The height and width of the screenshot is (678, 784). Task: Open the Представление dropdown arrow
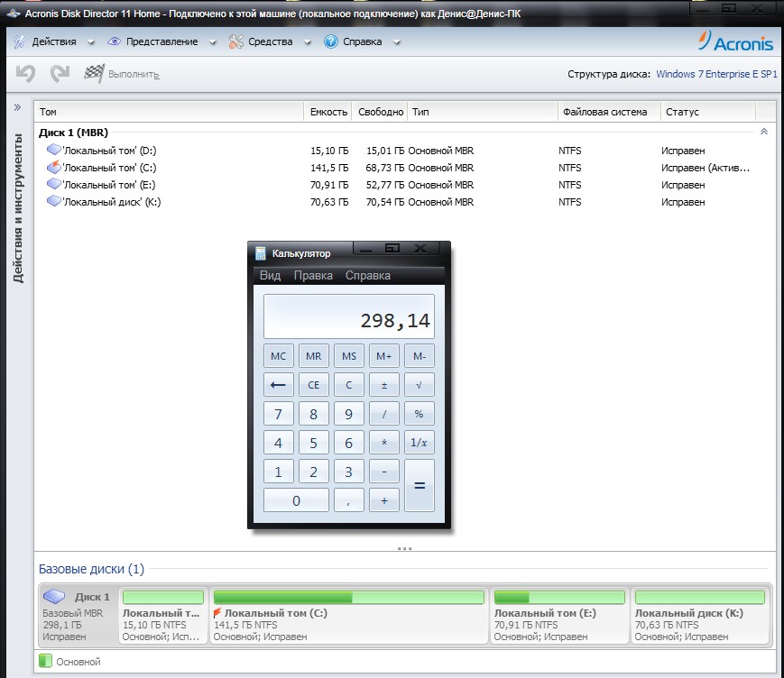click(x=213, y=42)
